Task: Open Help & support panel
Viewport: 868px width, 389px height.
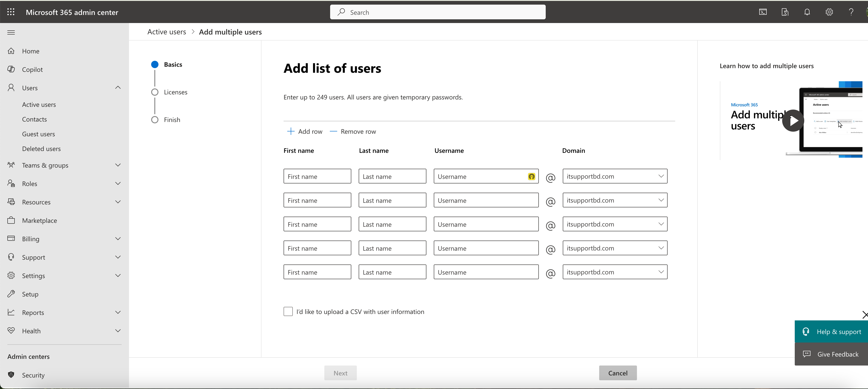Action: pos(831,331)
